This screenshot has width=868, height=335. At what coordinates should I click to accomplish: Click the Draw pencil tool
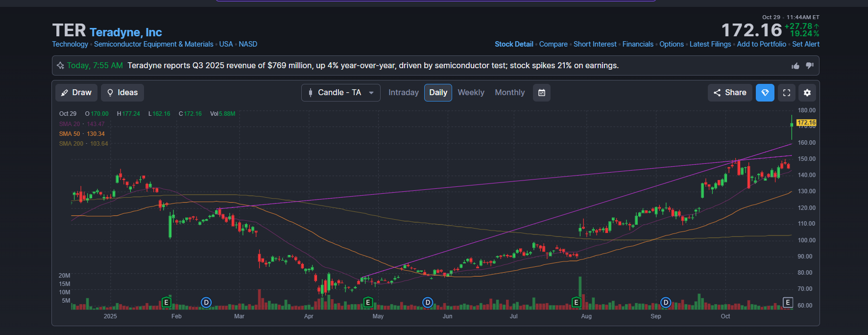76,93
